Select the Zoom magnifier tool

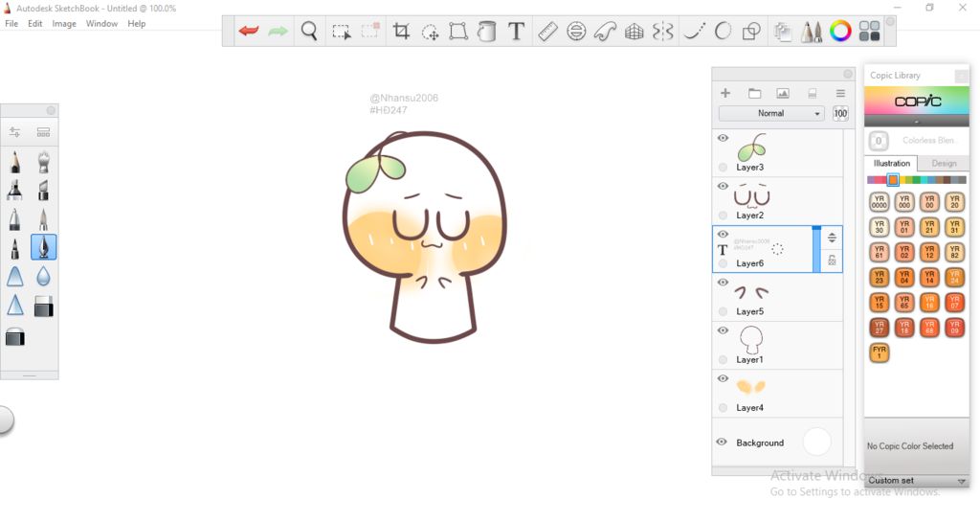pos(309,32)
